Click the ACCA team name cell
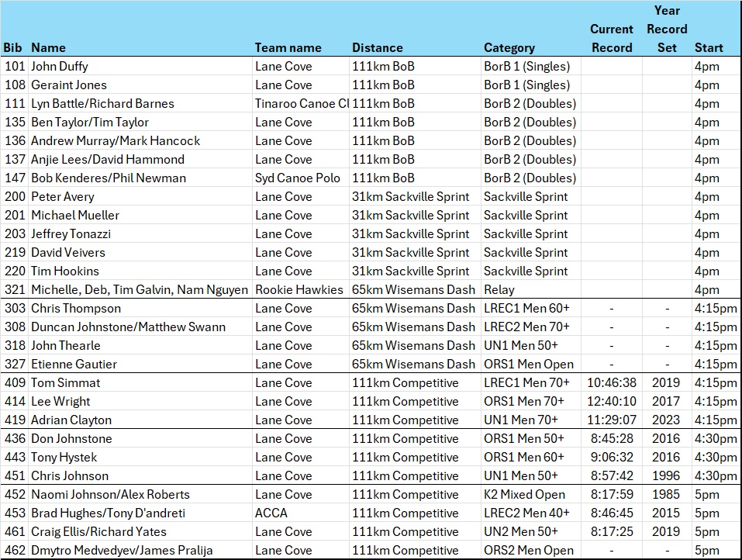The width and height of the screenshot is (742, 560). tap(271, 513)
